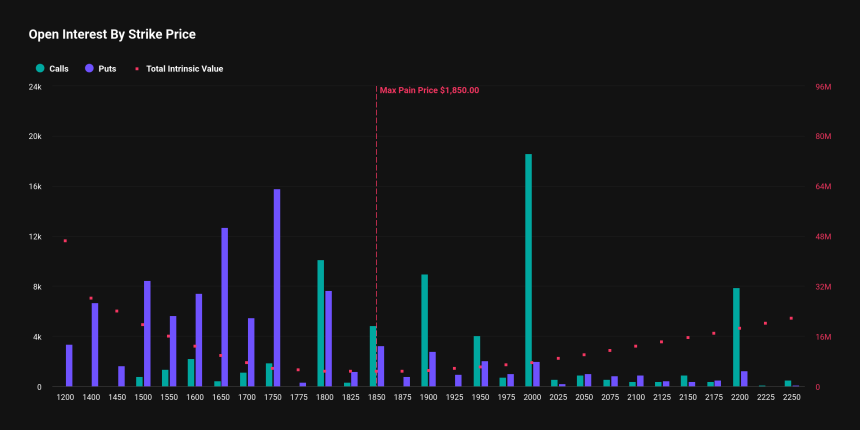Click the tallest Calls bar at 2000

click(x=529, y=270)
